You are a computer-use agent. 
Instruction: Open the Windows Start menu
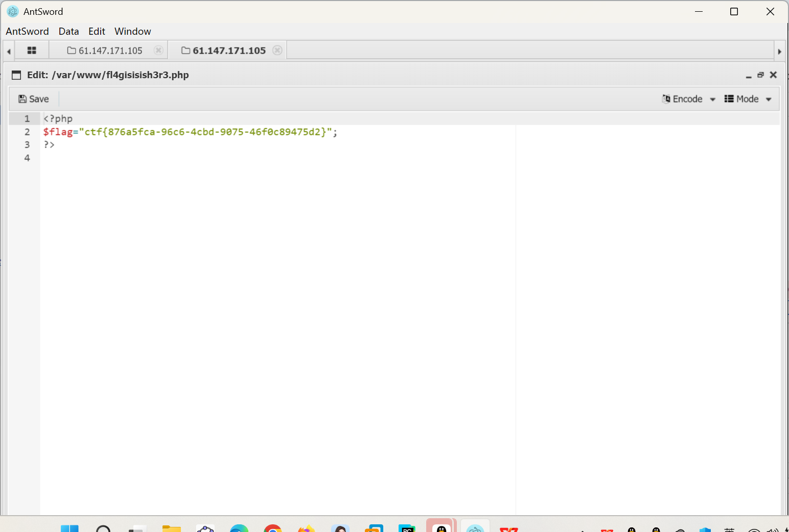click(x=69, y=528)
